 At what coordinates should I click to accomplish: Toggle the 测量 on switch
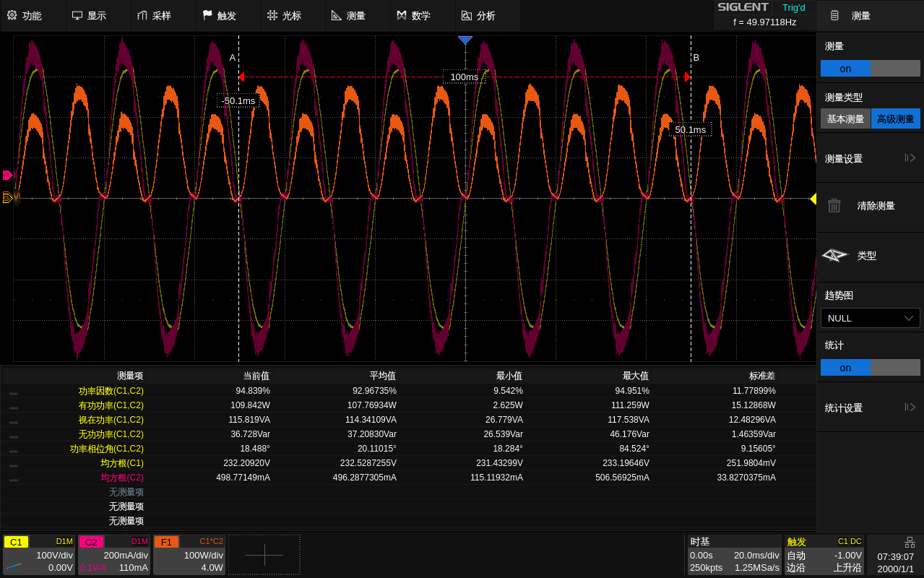coord(870,69)
